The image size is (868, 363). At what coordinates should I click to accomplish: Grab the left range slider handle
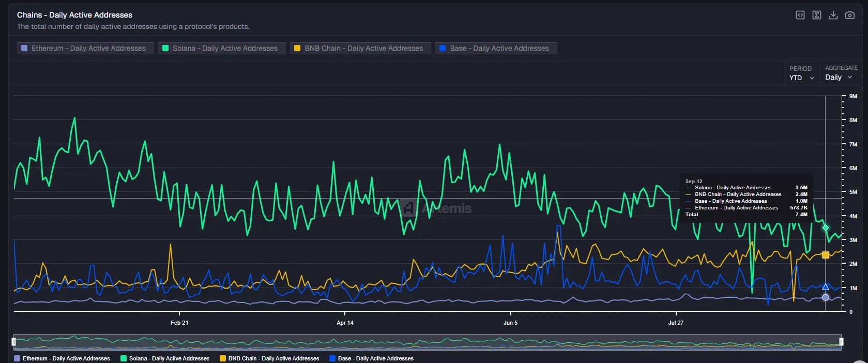(x=14, y=342)
